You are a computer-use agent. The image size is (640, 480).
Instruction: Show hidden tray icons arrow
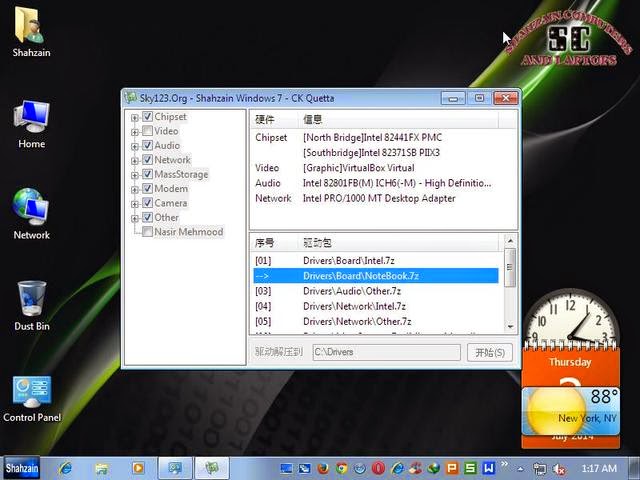(x=520, y=469)
